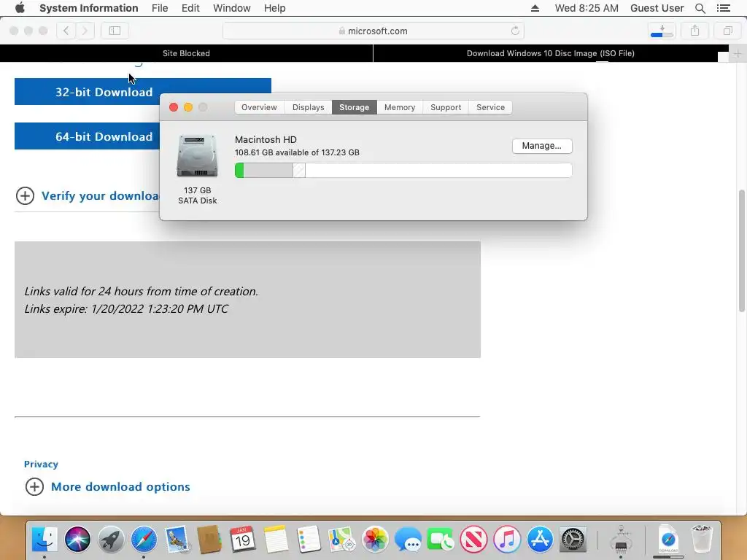Go back in Safari
Image resolution: width=747 pixels, height=560 pixels.
pyautogui.click(x=66, y=31)
